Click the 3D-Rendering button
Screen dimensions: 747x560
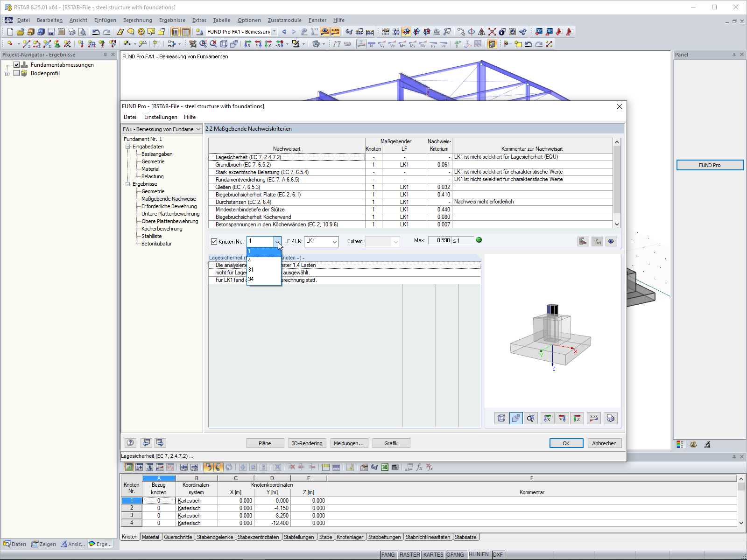(307, 443)
